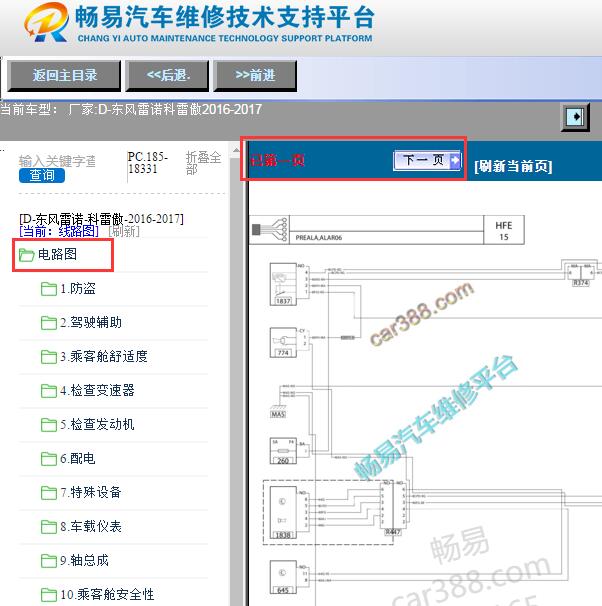Click PREALA,ALAR06 diagram title text

[319, 238]
